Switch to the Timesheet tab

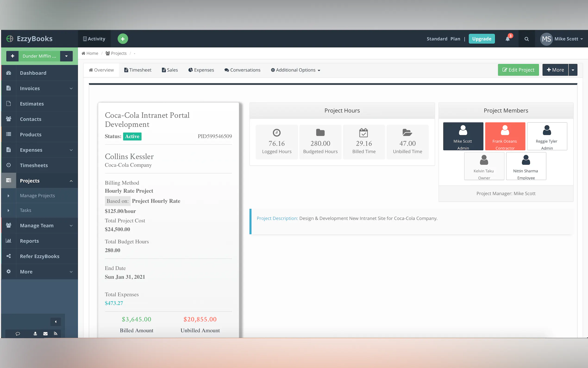[138, 70]
